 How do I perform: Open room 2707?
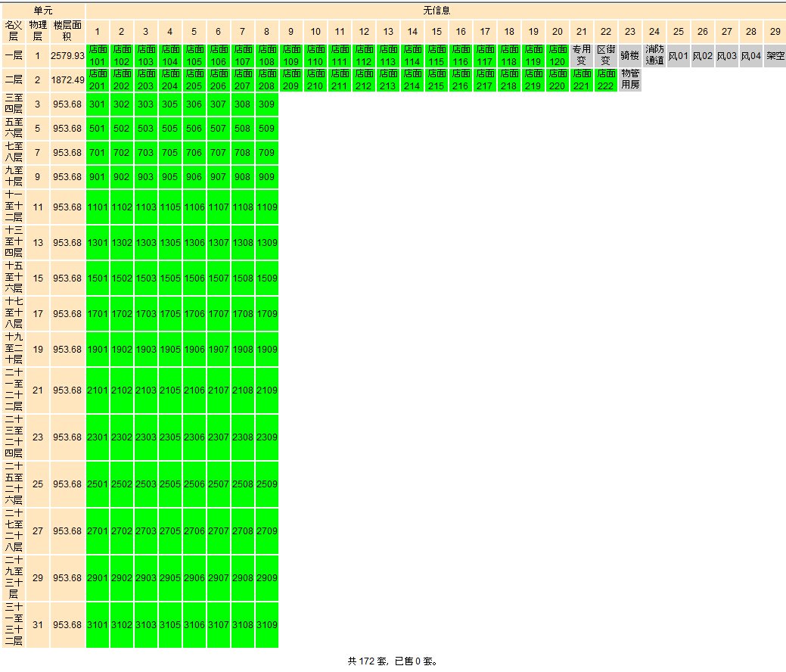click(x=219, y=531)
